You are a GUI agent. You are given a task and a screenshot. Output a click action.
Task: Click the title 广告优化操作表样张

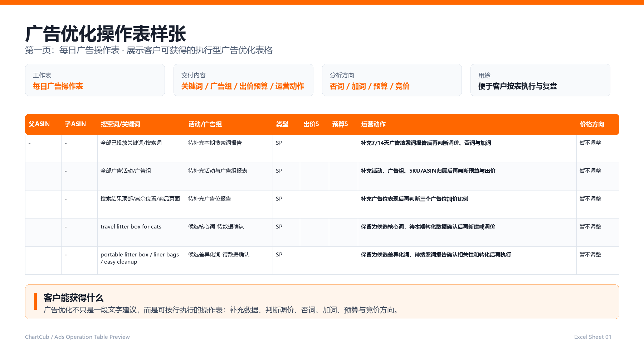pos(106,34)
